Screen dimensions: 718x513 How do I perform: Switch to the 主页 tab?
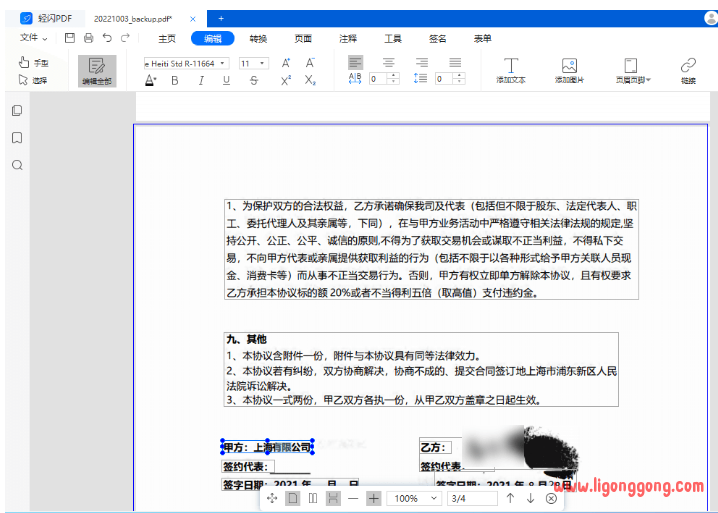(167, 38)
